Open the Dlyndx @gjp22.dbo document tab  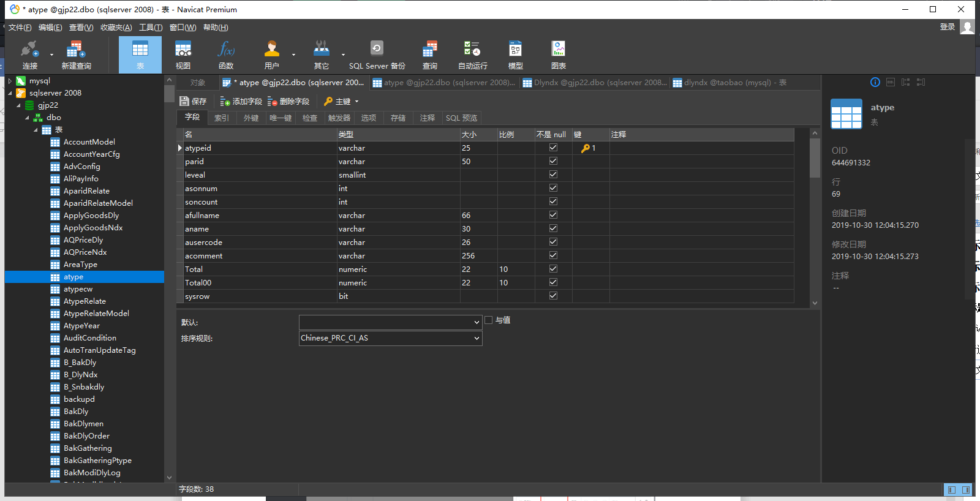coord(595,83)
